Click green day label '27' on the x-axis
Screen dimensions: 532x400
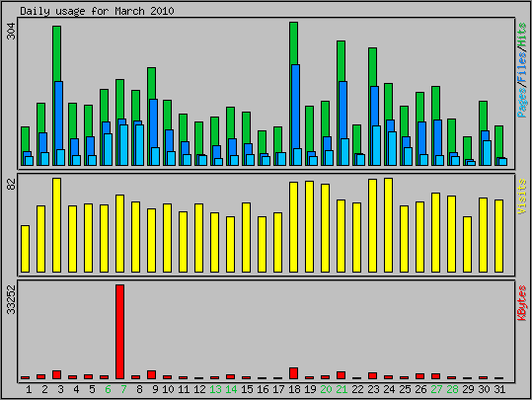coord(436,389)
